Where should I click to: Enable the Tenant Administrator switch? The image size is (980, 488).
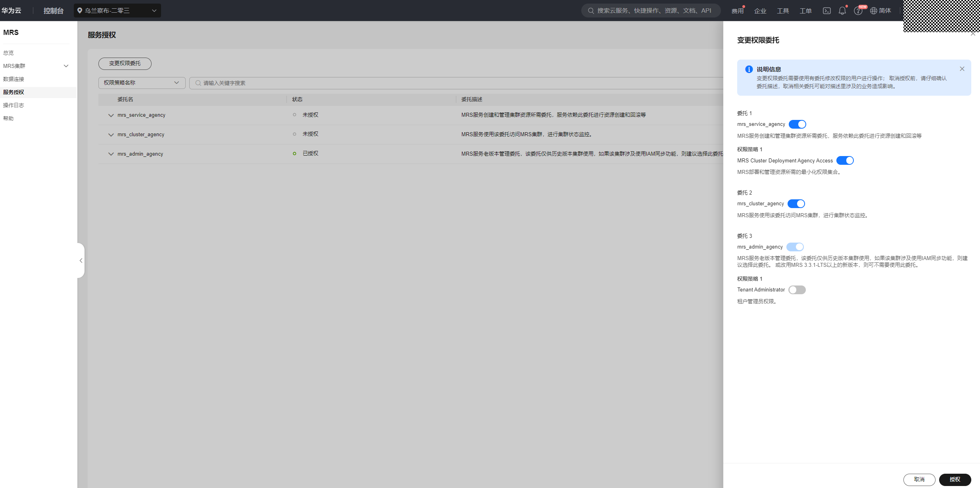797,290
